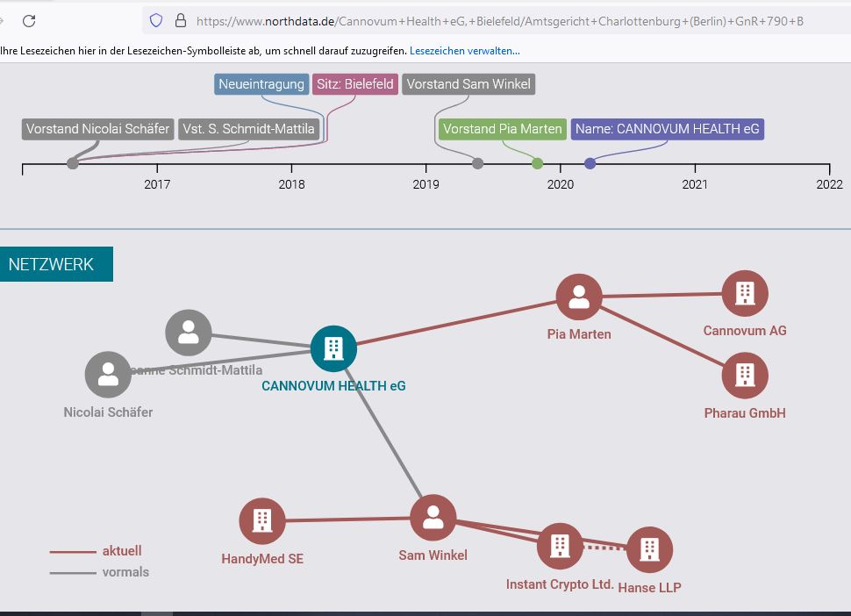Viewport: 851px width, 616px height.
Task: Click the gray 2016 timeline event dot
Action: click(x=73, y=163)
